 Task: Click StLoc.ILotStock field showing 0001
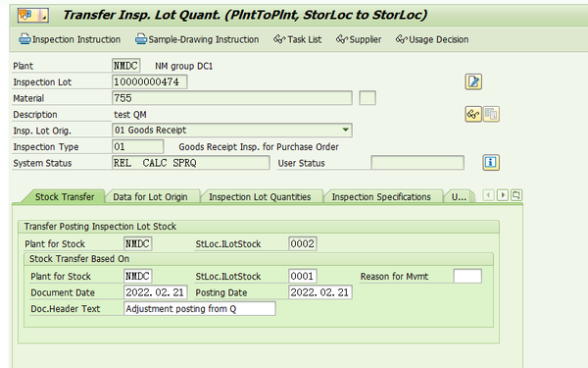[x=303, y=276]
